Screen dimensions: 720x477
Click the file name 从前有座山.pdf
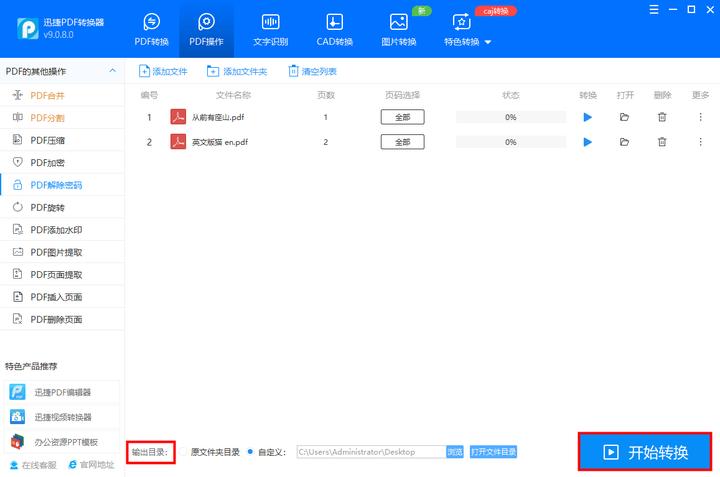218,117
